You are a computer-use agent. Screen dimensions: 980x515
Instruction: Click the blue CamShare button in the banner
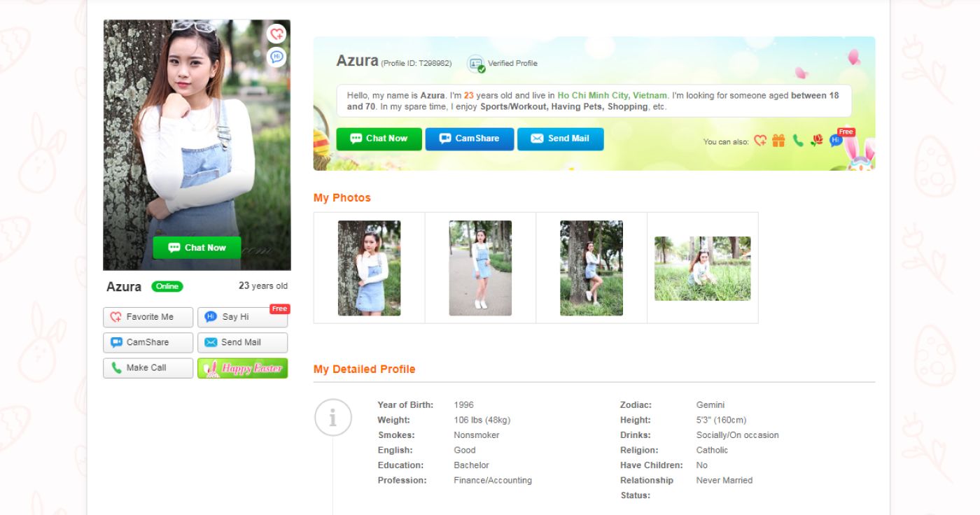point(470,139)
